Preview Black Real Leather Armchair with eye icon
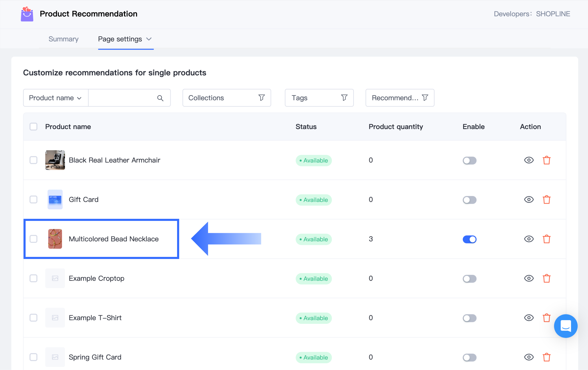 pyautogui.click(x=529, y=160)
